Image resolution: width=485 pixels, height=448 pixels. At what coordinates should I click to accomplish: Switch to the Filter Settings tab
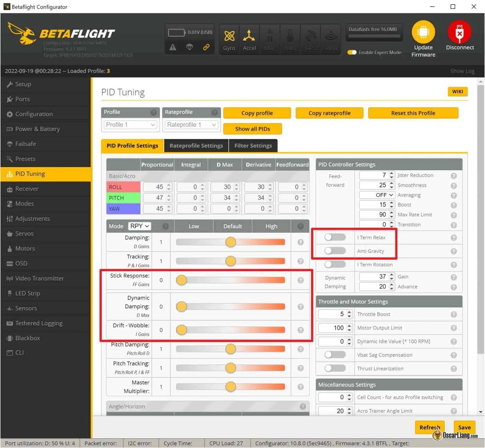(253, 145)
